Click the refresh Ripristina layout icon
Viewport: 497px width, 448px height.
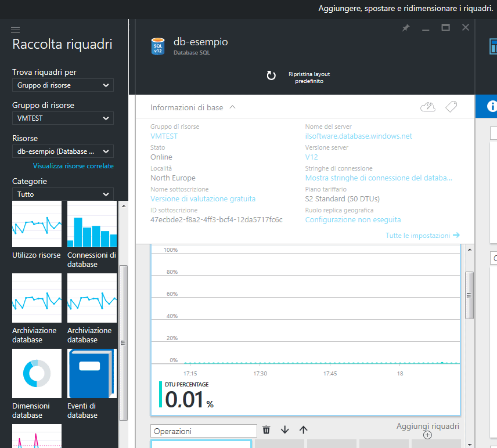(x=271, y=75)
